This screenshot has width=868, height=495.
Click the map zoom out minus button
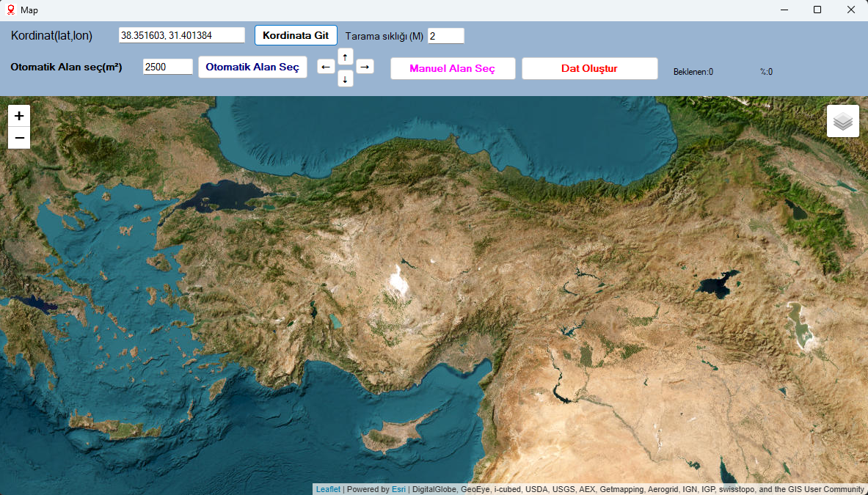tap(19, 138)
